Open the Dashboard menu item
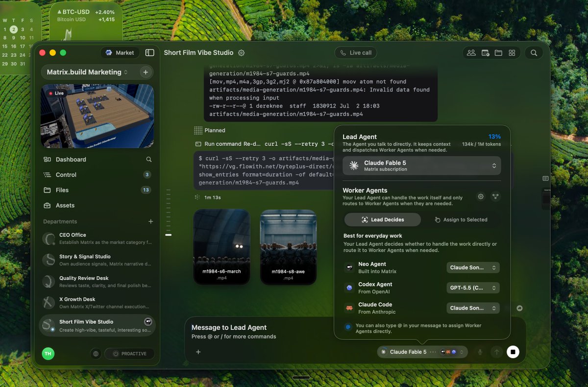Image resolution: width=588 pixels, height=387 pixels. 71,159
